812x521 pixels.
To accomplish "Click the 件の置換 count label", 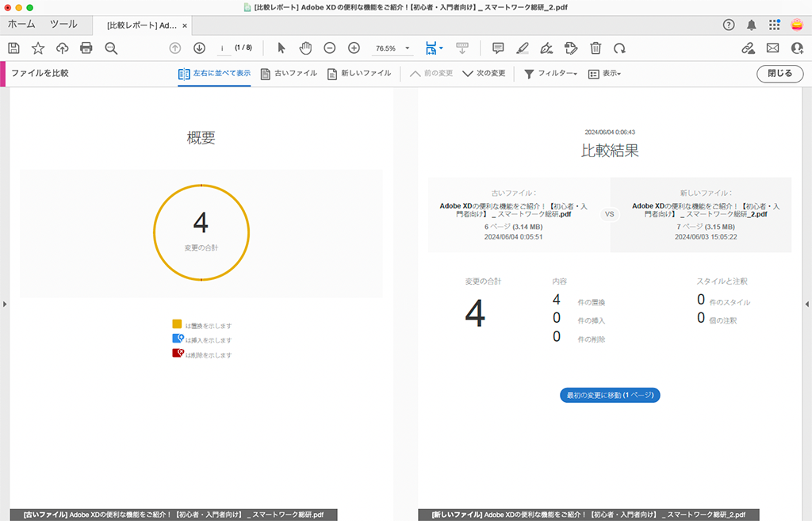I will point(592,302).
